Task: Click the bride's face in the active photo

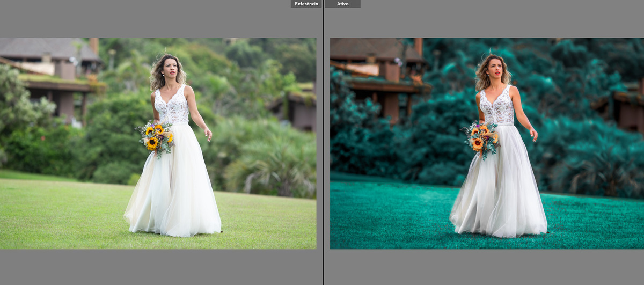Action: (x=495, y=68)
